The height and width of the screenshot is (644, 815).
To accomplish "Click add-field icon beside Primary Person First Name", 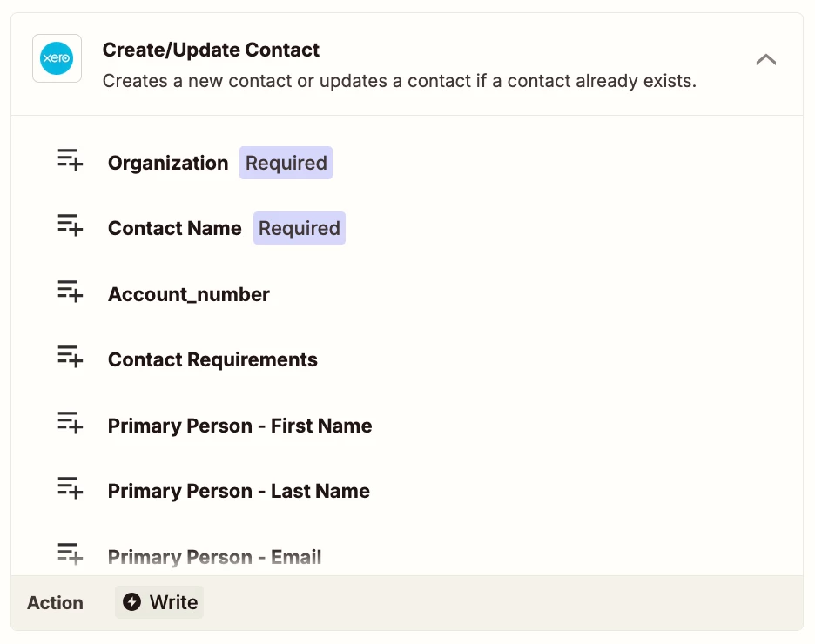I will pos(71,422).
